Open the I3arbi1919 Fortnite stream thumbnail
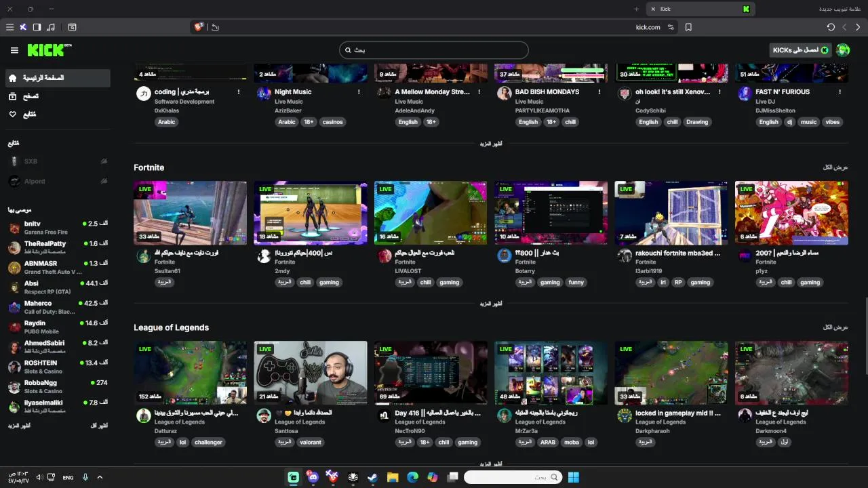Screen dimensions: 868x488 tap(671, 213)
